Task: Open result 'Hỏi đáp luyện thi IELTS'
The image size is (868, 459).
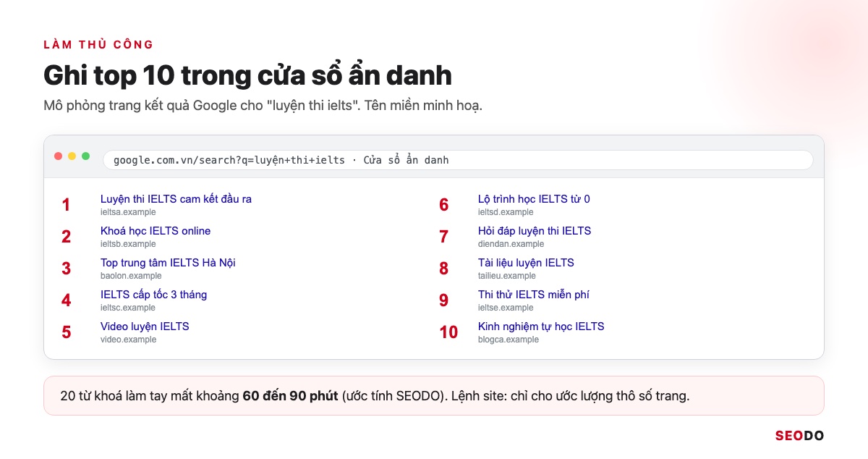Action: 535,231
